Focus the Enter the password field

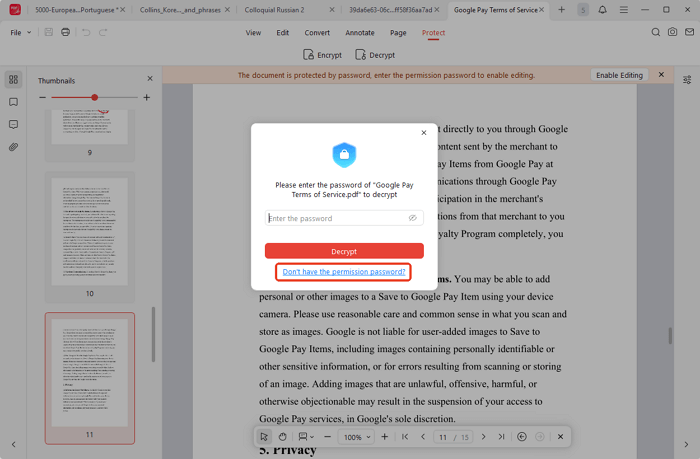pos(336,218)
